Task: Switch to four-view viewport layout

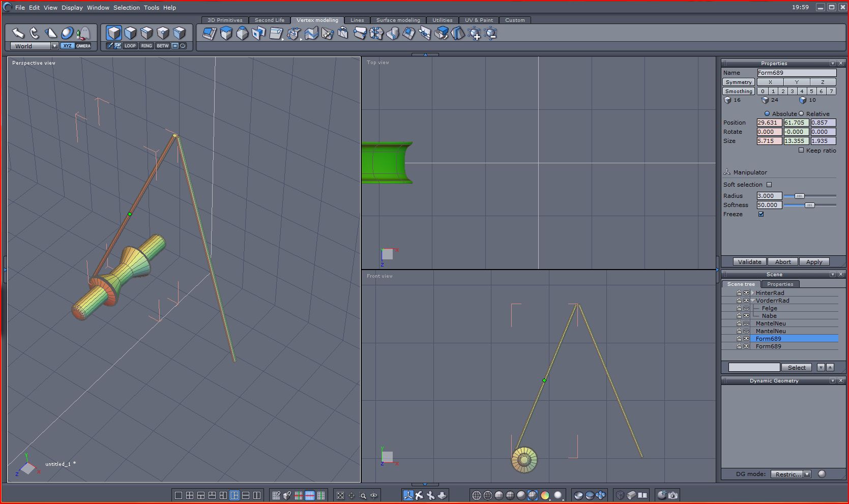Action: click(x=189, y=495)
